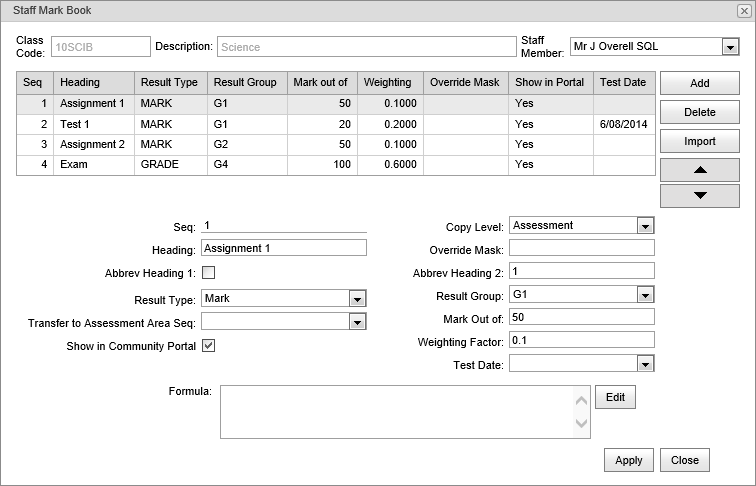Close the Staff Mark Book dialog with X
Screen dimensions: 756x486
coord(744,11)
